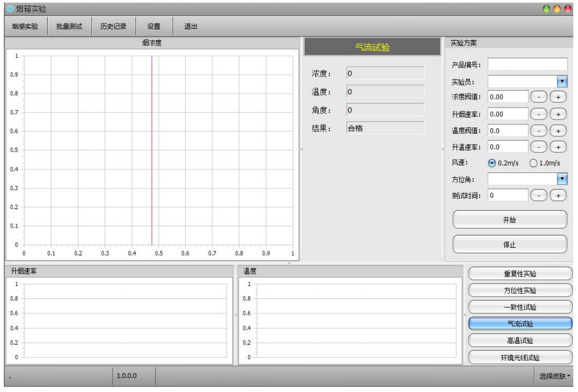Select the 高温试验 test button
The width and height of the screenshot is (578, 392).
click(x=520, y=340)
